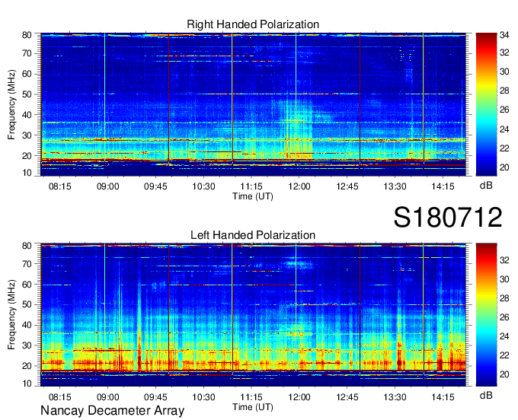Click the 70 MHz frequency tick, Left Handed plot

pos(27,264)
